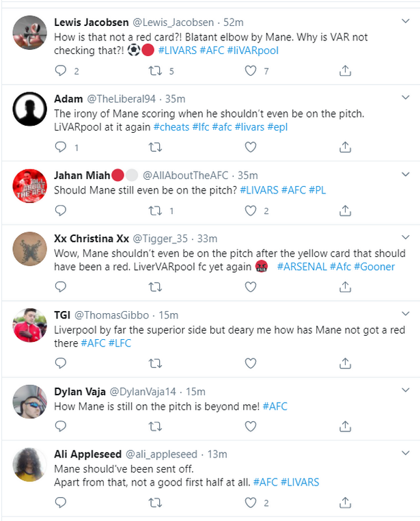The height and width of the screenshot is (521, 420).
Task: Open the #Gooner hashtag link
Action: pos(374,267)
